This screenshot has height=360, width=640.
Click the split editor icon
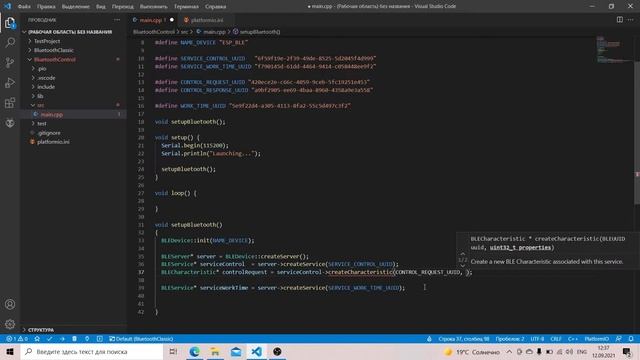(620, 20)
